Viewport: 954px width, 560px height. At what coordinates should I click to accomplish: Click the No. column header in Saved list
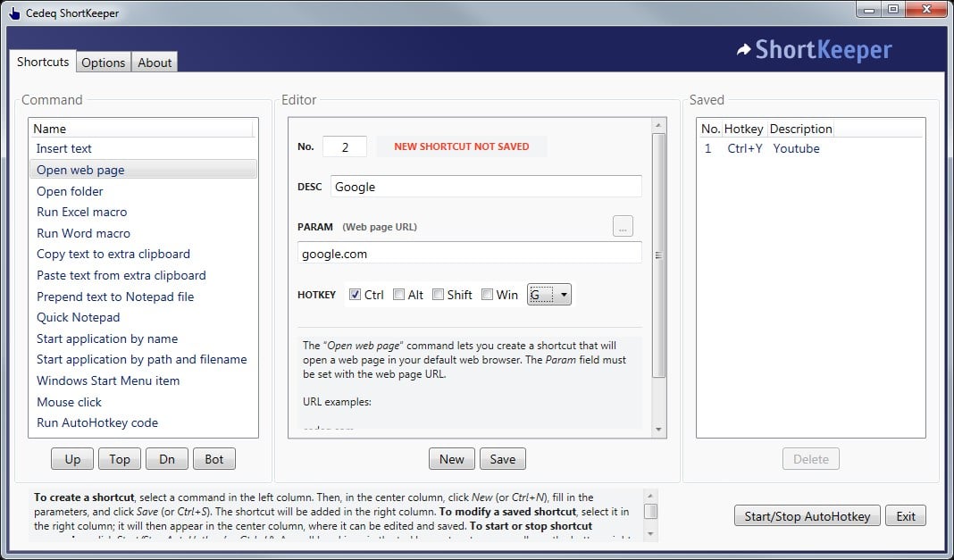[710, 129]
